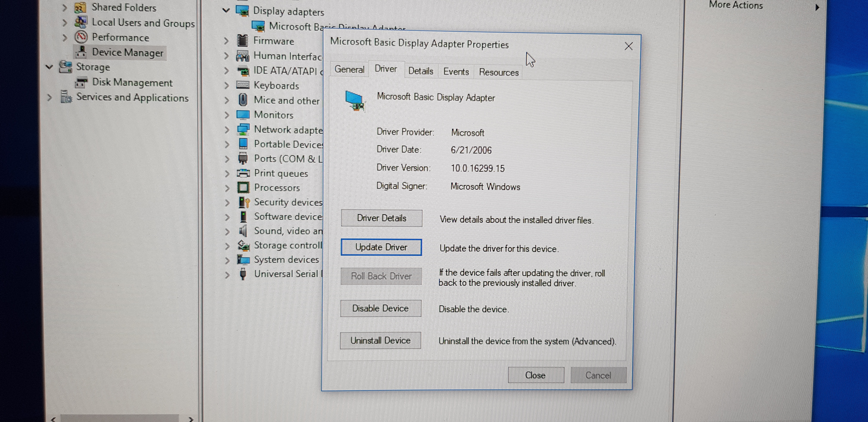Open the Events tab
Image resolution: width=868 pixels, height=422 pixels.
pos(456,72)
